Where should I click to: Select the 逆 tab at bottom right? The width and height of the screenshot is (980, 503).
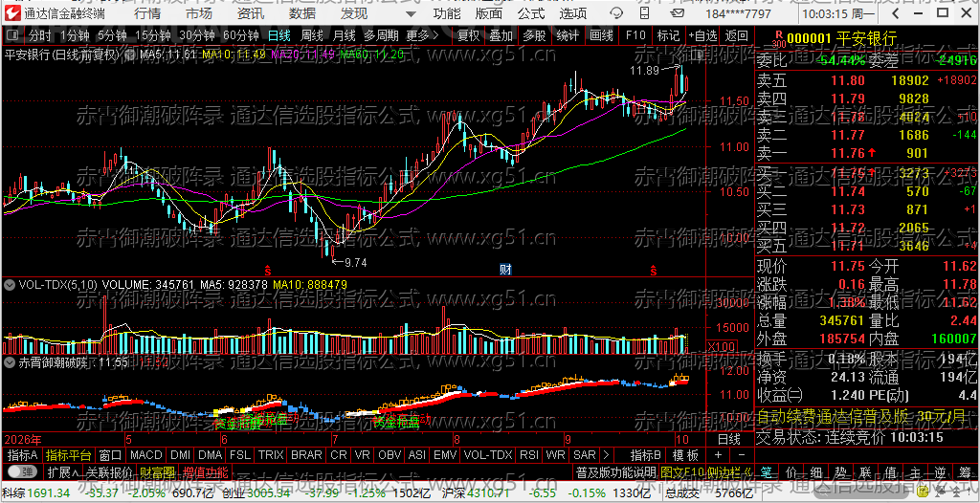(940, 471)
